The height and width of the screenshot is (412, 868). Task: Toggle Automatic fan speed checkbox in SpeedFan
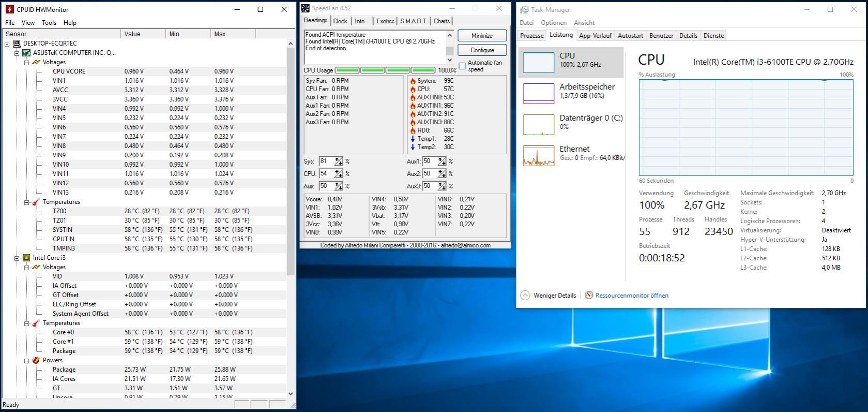462,66
